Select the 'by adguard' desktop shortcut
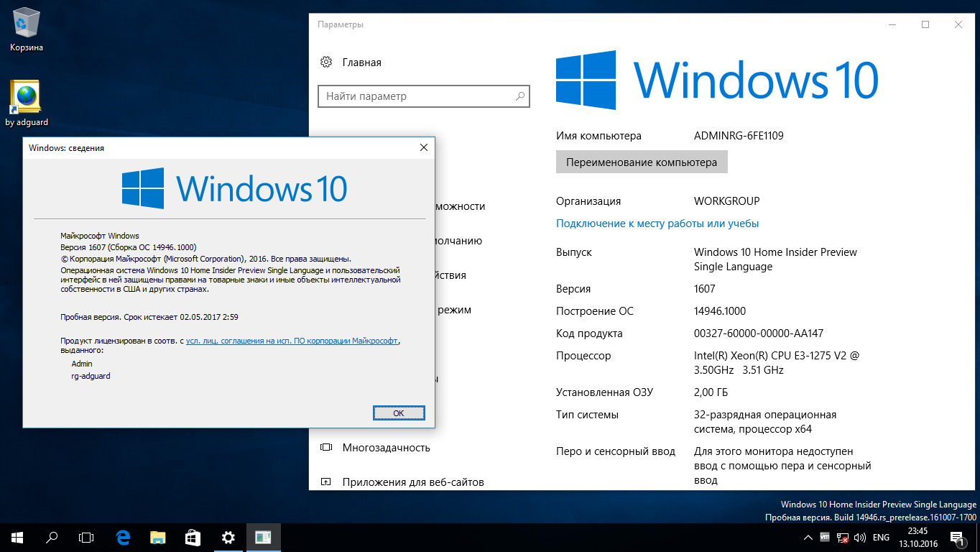 27,103
